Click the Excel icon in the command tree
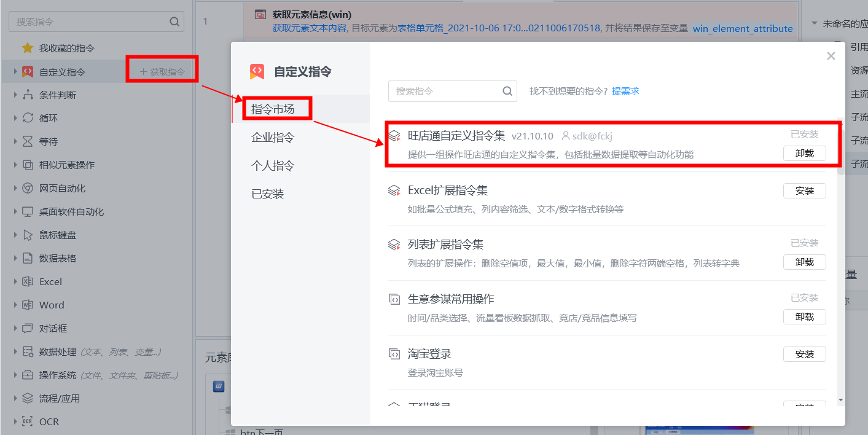This screenshot has width=868, height=435. 28,281
